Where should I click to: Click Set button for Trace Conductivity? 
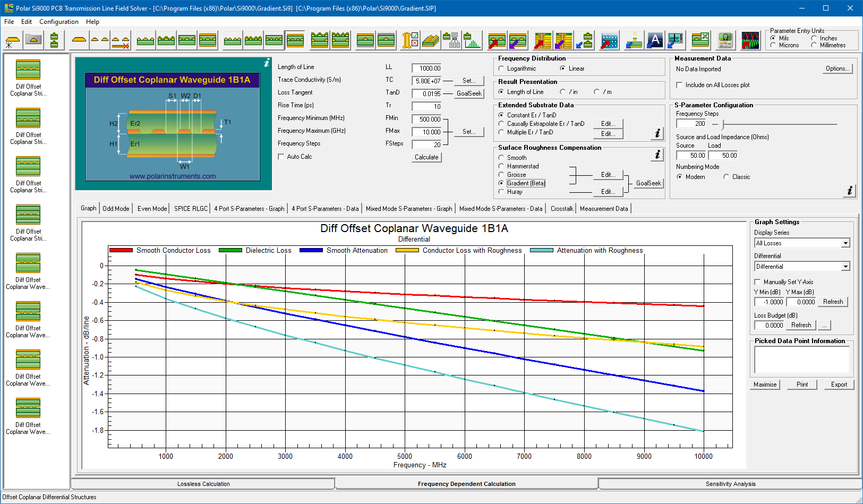tap(469, 81)
